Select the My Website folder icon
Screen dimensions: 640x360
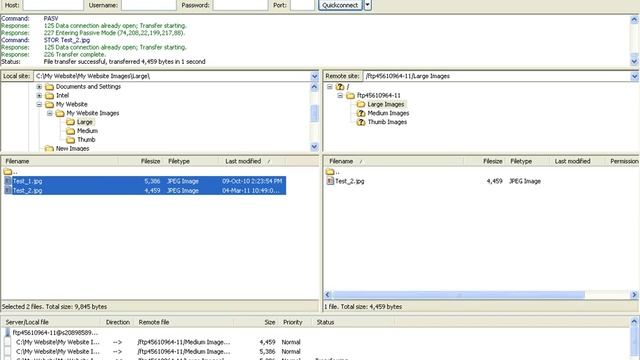click(x=49, y=104)
